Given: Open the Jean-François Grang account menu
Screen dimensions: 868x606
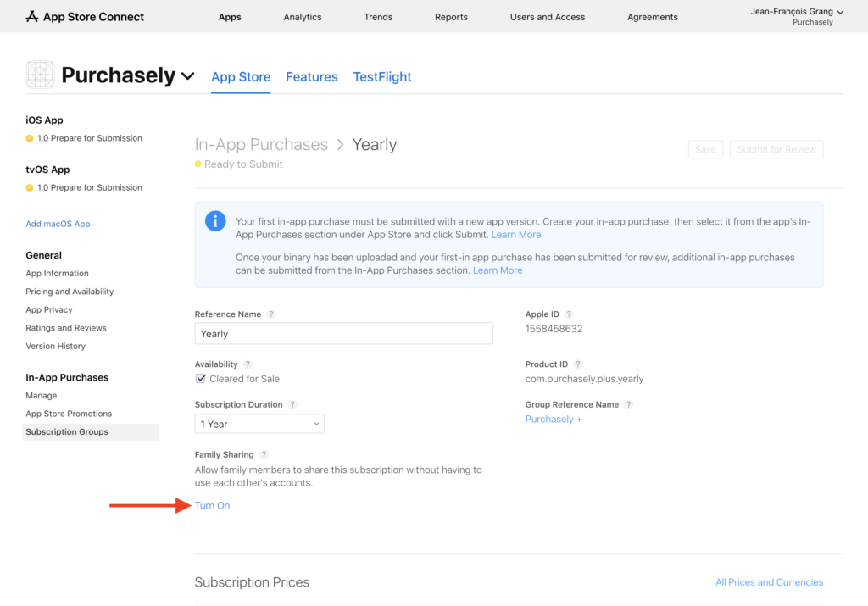Looking at the screenshot, I should [797, 16].
